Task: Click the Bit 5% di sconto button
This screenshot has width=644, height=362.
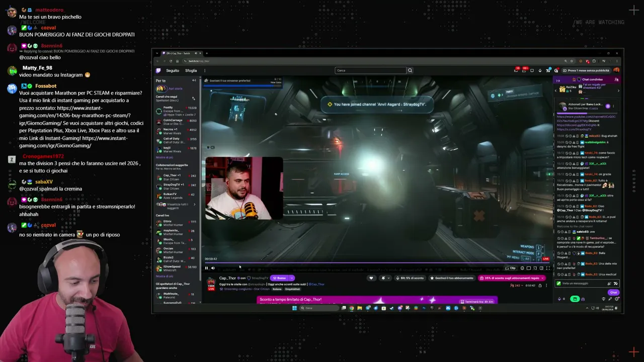Action: (x=410, y=278)
